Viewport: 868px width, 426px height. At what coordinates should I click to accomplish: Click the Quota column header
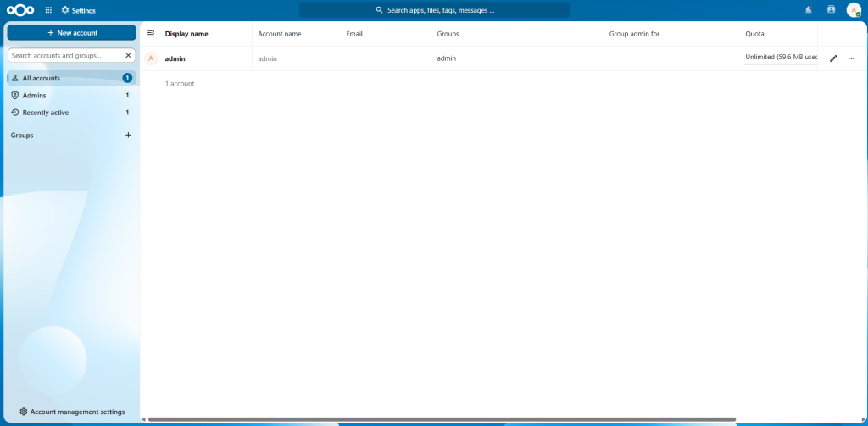(754, 34)
